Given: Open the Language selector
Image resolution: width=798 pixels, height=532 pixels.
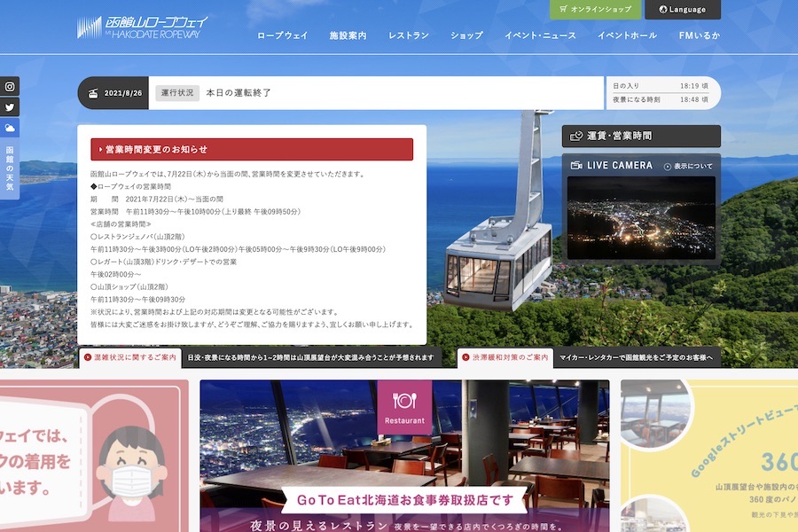Looking at the screenshot, I should 683,10.
